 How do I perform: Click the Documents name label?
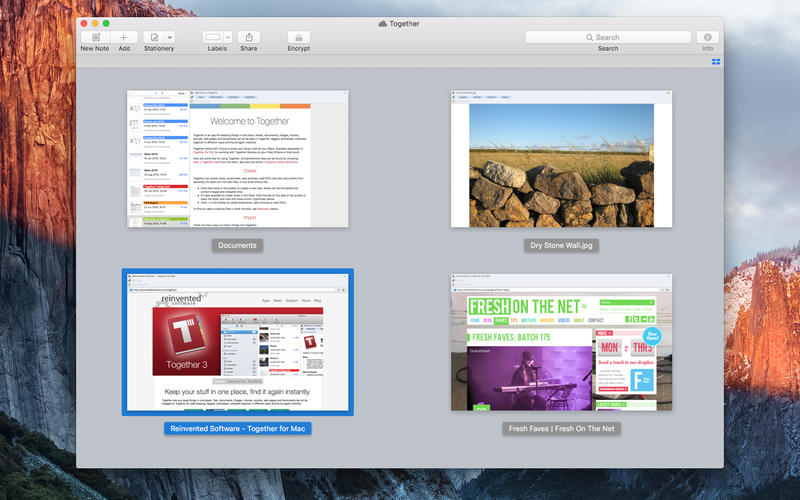pyautogui.click(x=237, y=245)
